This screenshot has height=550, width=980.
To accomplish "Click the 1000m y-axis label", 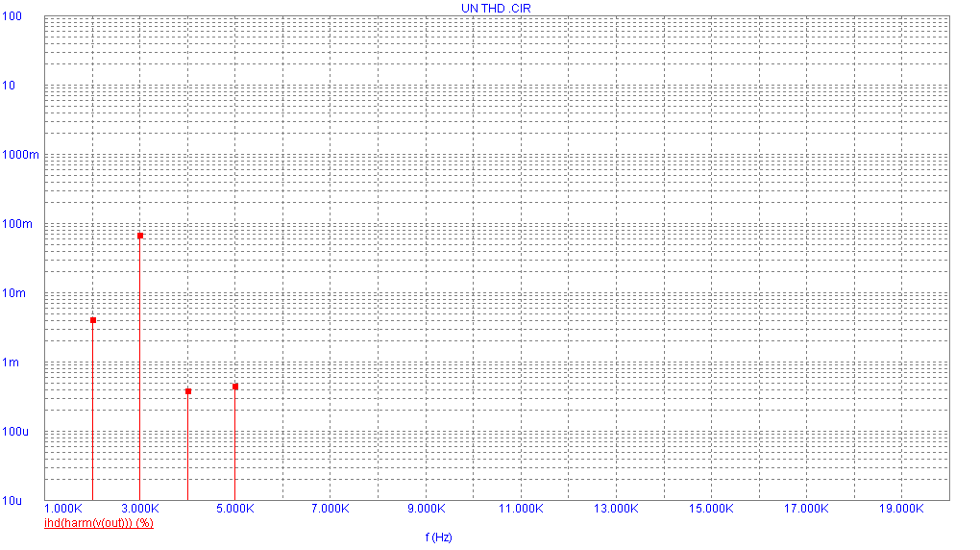I will 20,155.
